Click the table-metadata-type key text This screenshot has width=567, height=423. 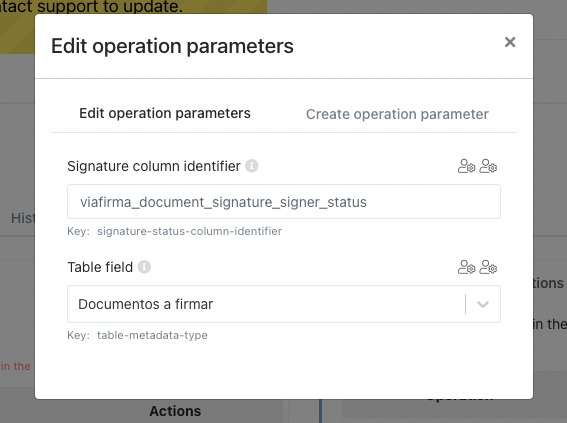tap(152, 335)
